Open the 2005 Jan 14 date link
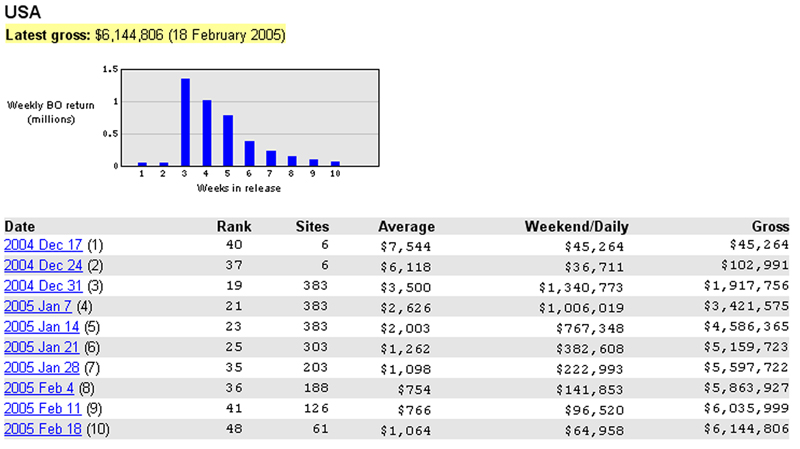The image size is (800, 449). click(x=41, y=327)
